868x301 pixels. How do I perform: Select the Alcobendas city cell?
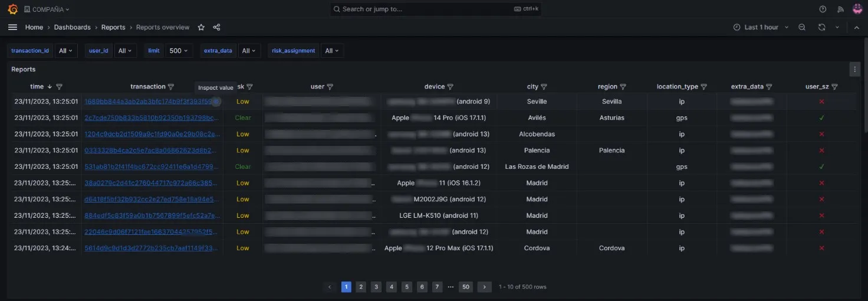coord(537,134)
